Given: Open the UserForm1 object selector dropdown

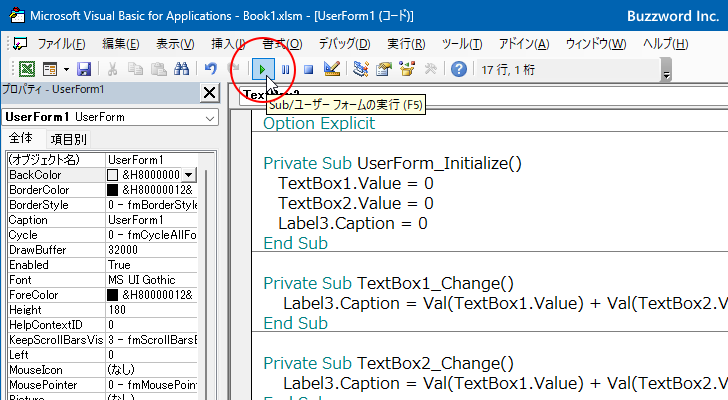Looking at the screenshot, I should pyautogui.click(x=209, y=117).
